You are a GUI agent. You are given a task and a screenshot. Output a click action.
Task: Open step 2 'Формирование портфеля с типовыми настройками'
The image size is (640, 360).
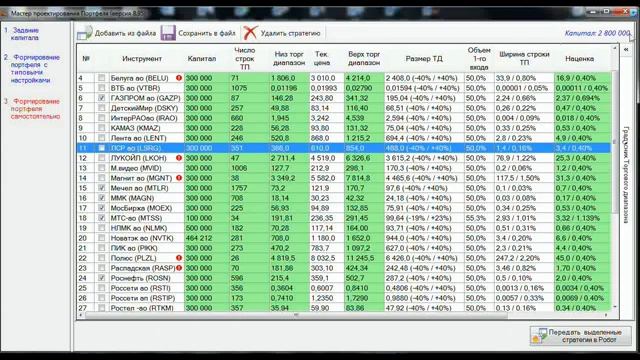point(32,69)
